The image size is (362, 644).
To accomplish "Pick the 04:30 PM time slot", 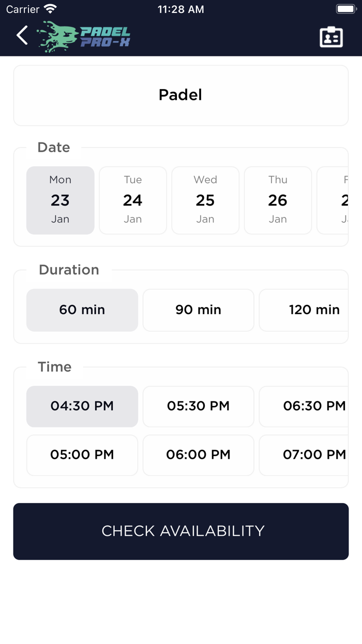I will point(82,406).
